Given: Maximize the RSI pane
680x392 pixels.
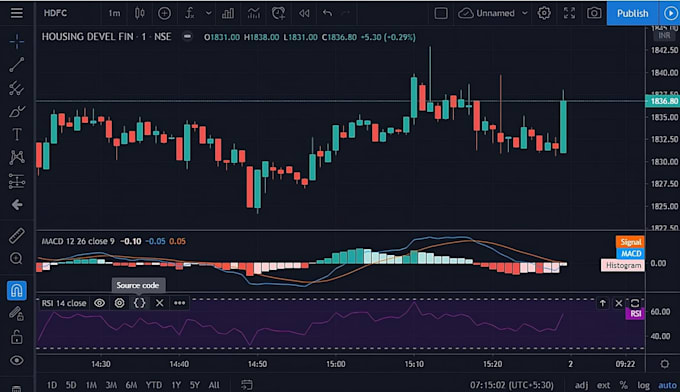Looking at the screenshot, I should (634, 303).
